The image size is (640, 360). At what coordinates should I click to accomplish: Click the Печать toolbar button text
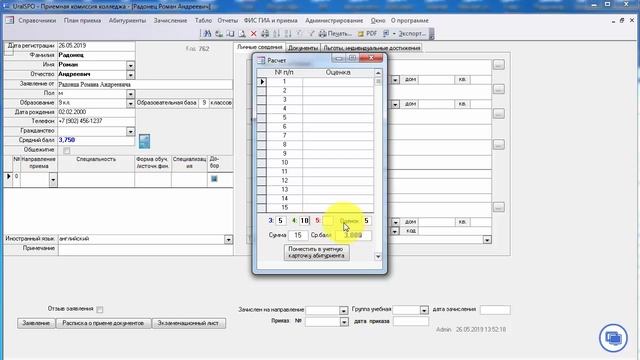(x=340, y=33)
